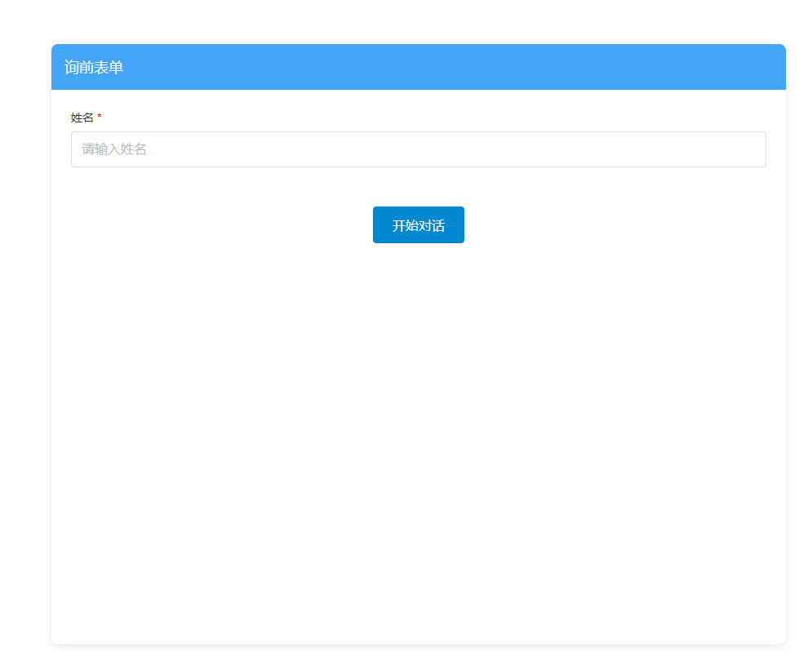This screenshot has height=666, width=812.
Task: Click the 询前表单 header title
Action: coord(94,68)
